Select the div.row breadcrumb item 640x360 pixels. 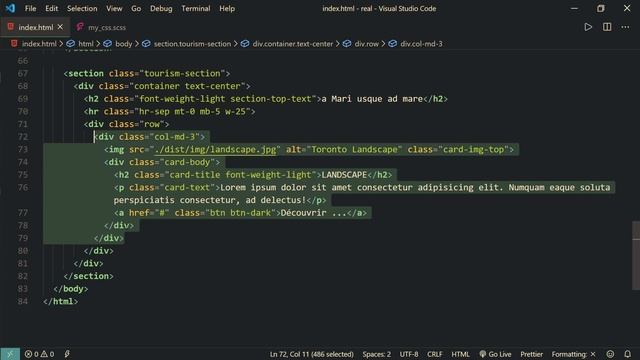click(x=367, y=44)
